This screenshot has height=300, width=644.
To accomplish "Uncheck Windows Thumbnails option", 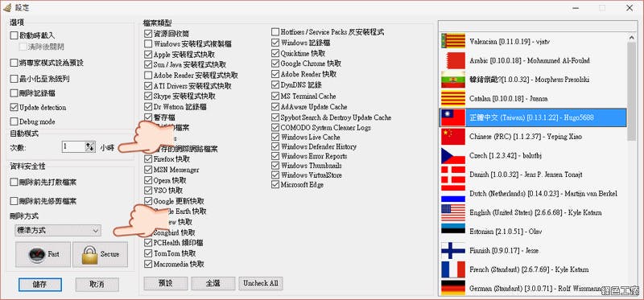I will [275, 166].
